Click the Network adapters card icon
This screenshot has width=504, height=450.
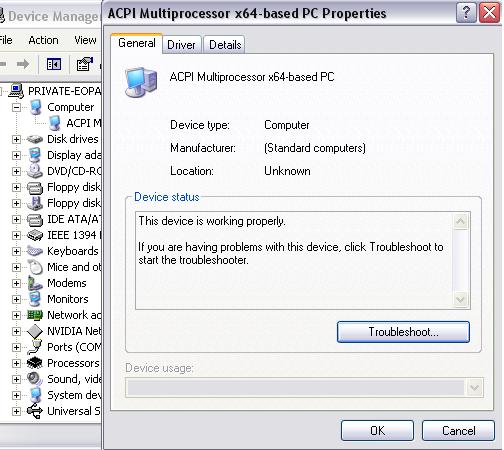tap(35, 315)
